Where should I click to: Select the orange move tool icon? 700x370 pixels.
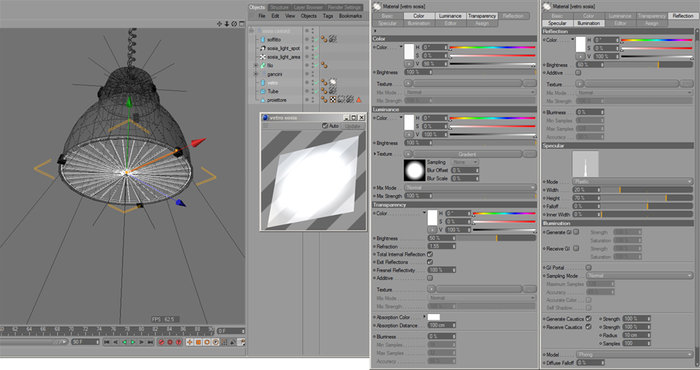189,342
